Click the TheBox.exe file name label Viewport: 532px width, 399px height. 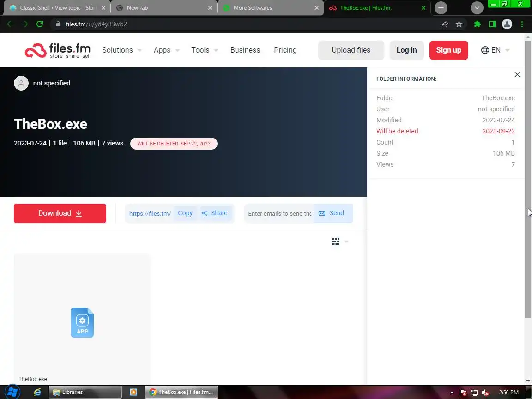coord(33,379)
